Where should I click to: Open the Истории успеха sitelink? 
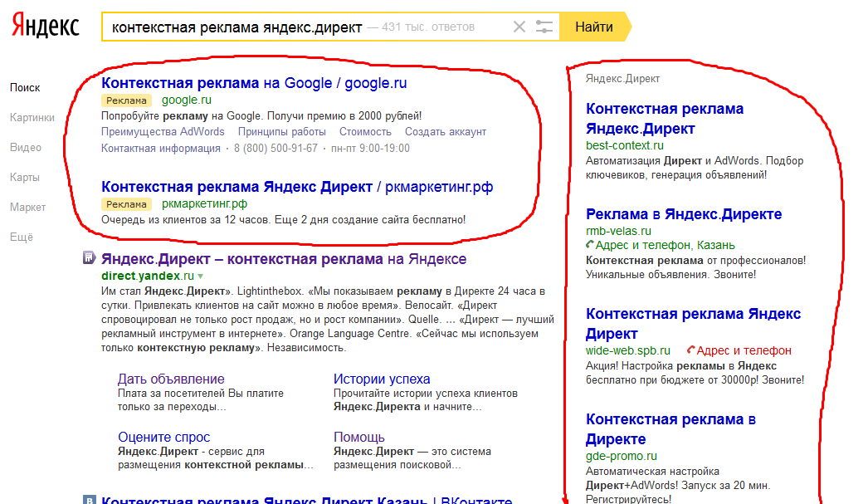pos(382,379)
